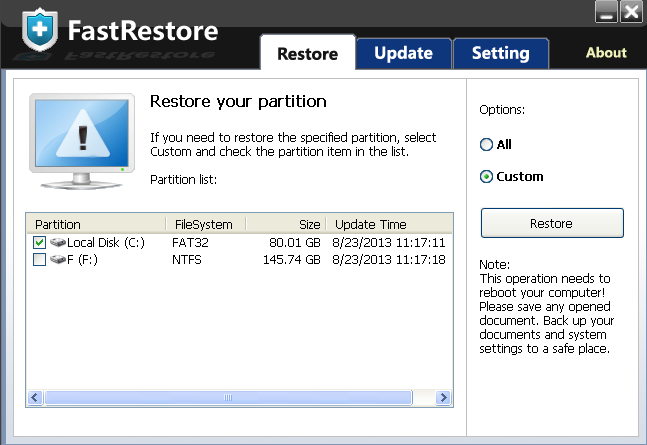The width and height of the screenshot is (647, 445).
Task: Click the FastRestore shield logo icon
Action: click(x=38, y=30)
